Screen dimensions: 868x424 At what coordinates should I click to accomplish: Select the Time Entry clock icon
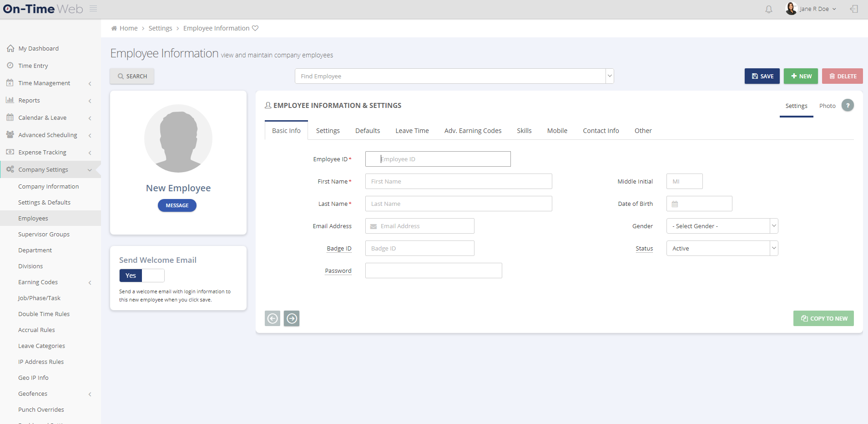coord(10,66)
